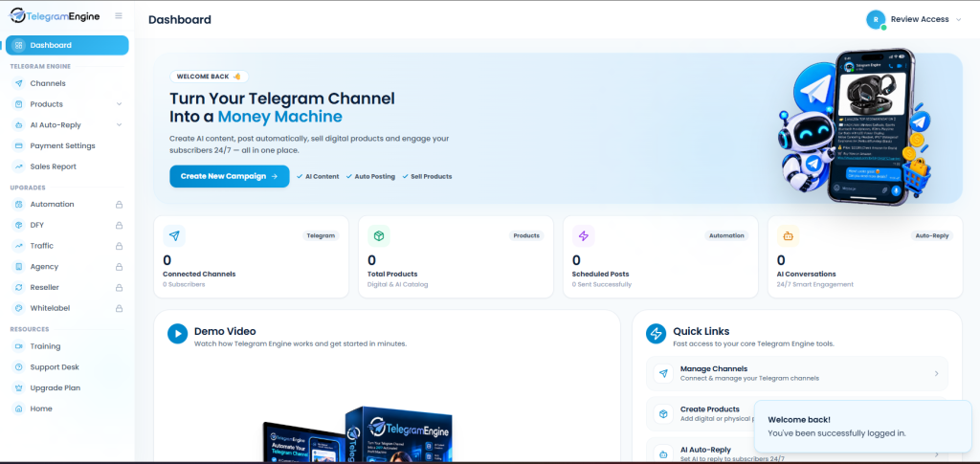The width and height of the screenshot is (980, 464).
Task: Expand the AI Auto-Reply submenu chevron
Action: 119,125
